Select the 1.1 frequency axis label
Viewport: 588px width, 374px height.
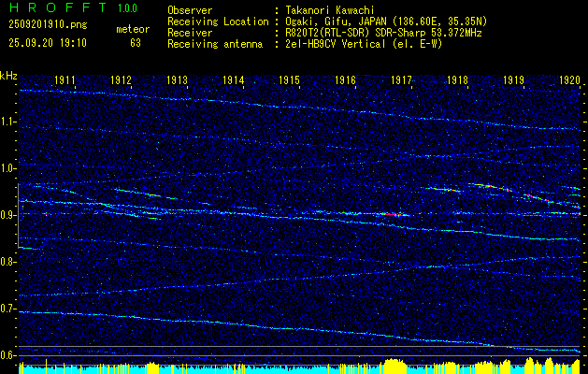coord(8,122)
